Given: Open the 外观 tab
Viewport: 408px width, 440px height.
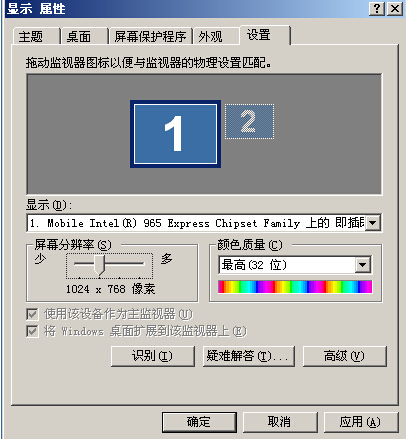Looking at the screenshot, I should pos(210,36).
